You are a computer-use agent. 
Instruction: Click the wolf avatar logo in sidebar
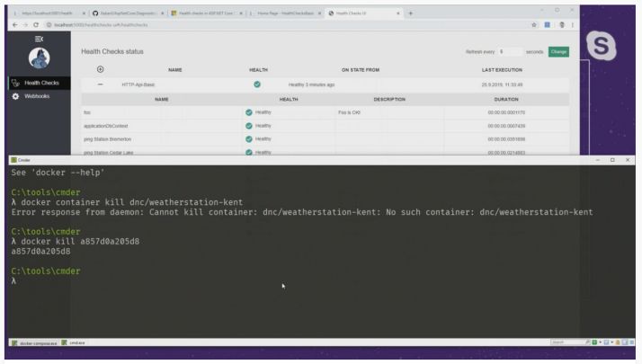(40, 58)
